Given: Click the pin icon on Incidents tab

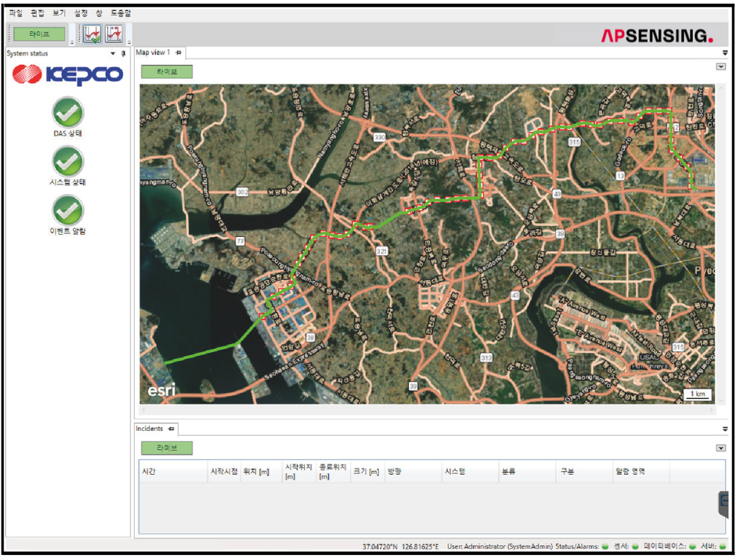Looking at the screenshot, I should tap(171, 429).
